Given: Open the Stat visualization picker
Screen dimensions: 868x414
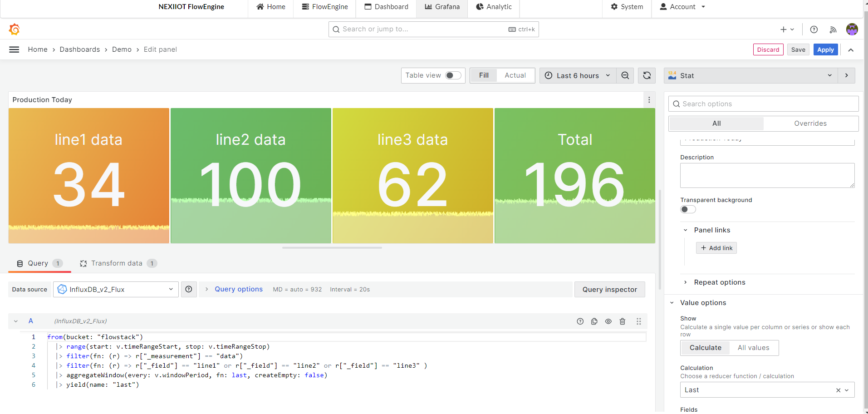Looking at the screenshot, I should pos(751,75).
